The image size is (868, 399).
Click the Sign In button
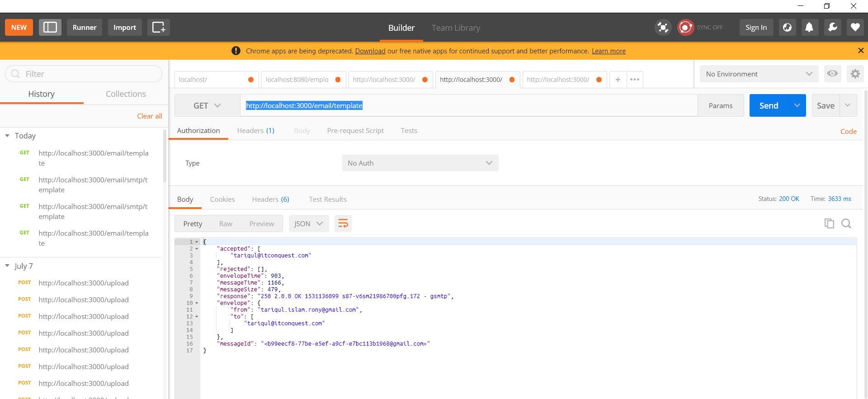(x=756, y=27)
